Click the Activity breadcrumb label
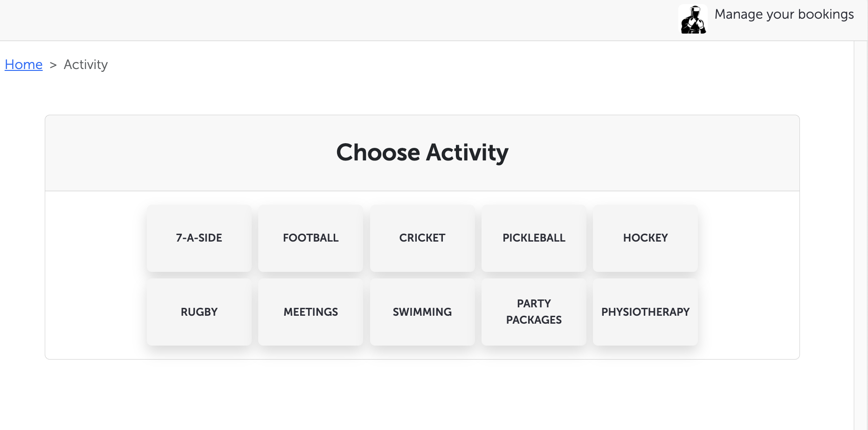The image size is (868, 430). pos(86,64)
